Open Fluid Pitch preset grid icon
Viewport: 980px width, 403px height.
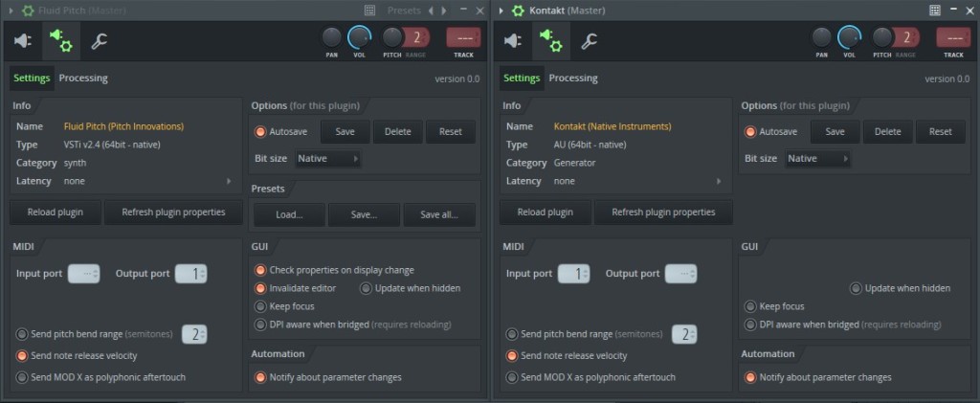click(369, 11)
